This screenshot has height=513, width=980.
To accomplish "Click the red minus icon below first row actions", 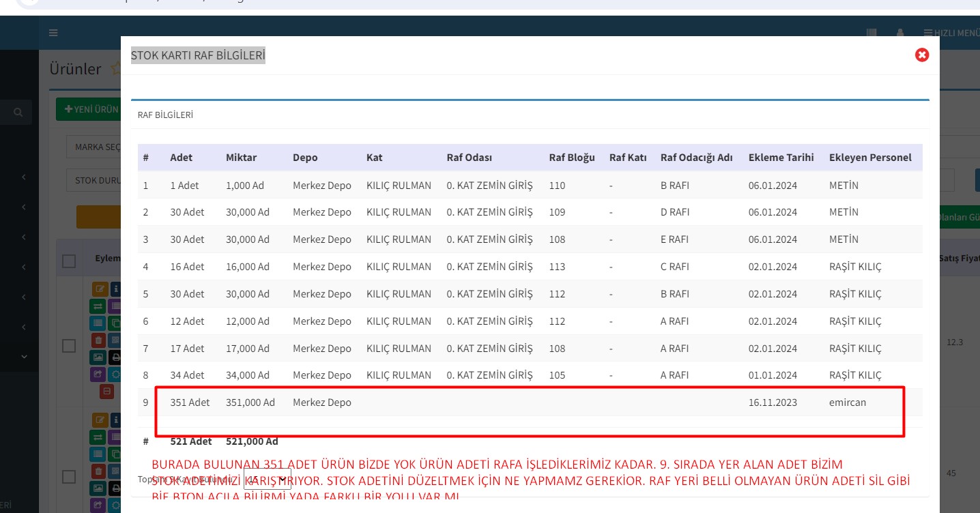I will tap(106, 391).
